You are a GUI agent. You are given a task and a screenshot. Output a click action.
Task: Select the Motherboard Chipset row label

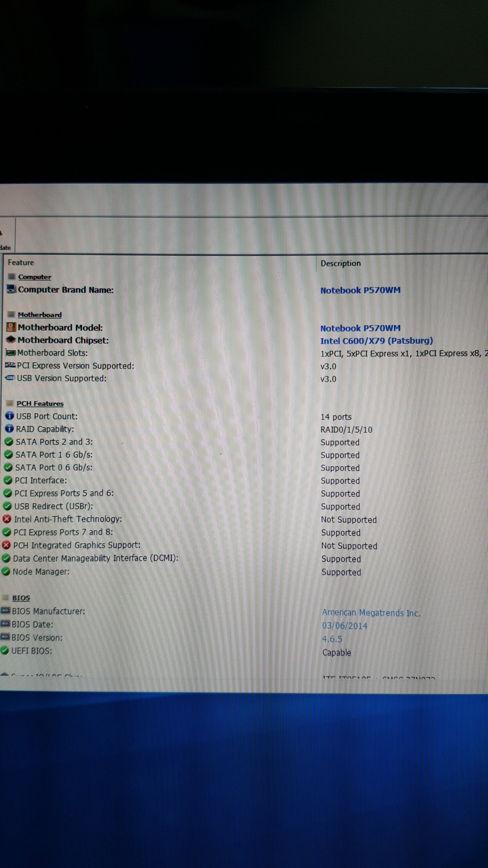[63, 340]
